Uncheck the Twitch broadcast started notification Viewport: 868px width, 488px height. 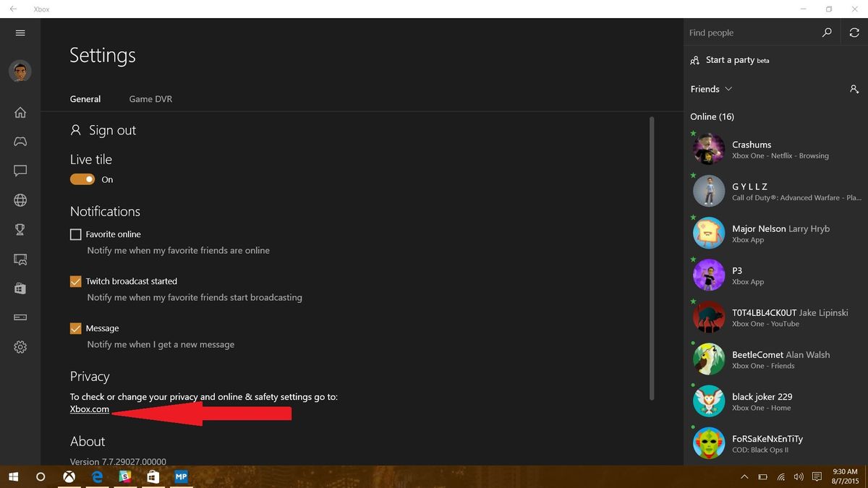tap(75, 281)
